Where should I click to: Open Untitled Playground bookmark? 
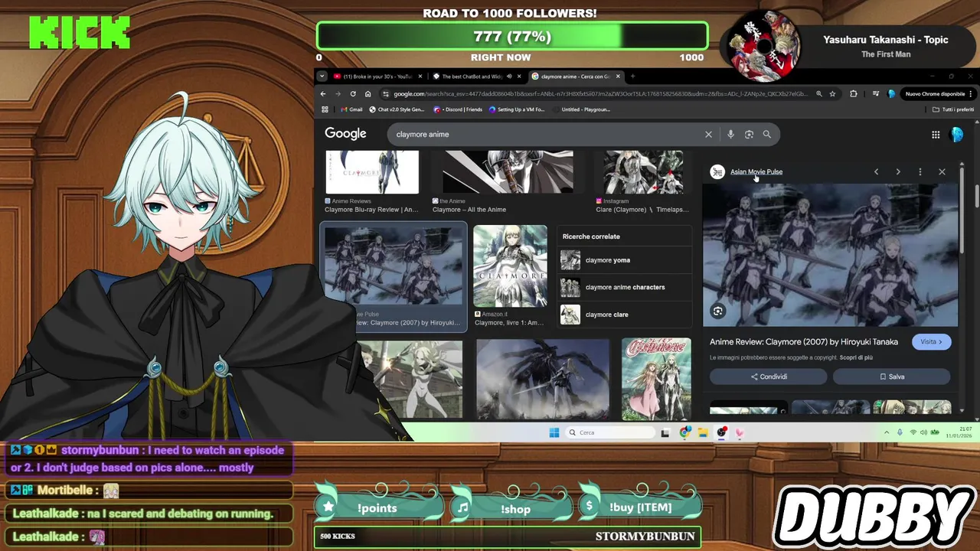click(581, 109)
